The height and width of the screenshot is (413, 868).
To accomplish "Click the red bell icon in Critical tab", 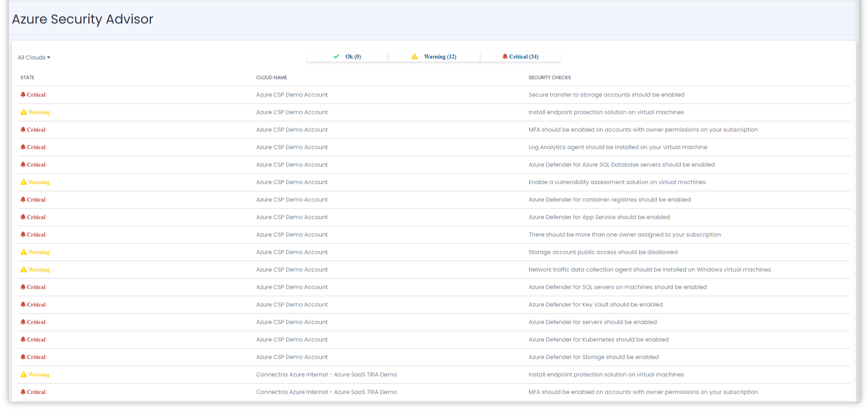I will pyautogui.click(x=505, y=57).
